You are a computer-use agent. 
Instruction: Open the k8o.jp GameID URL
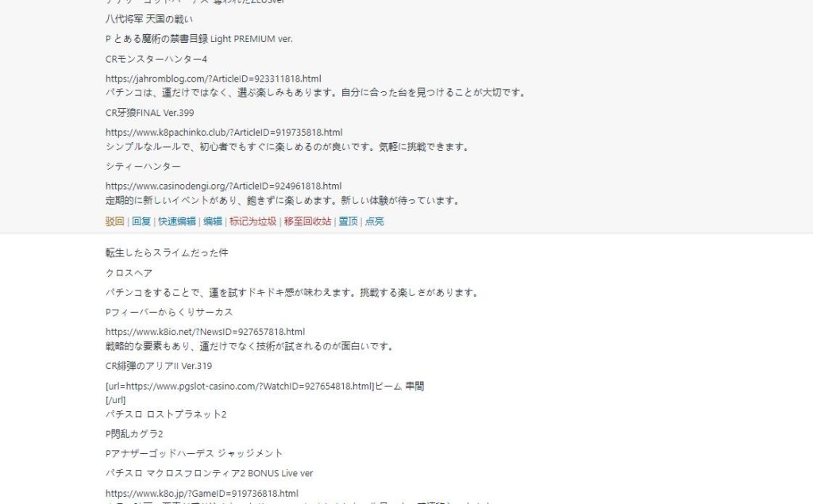pos(202,494)
